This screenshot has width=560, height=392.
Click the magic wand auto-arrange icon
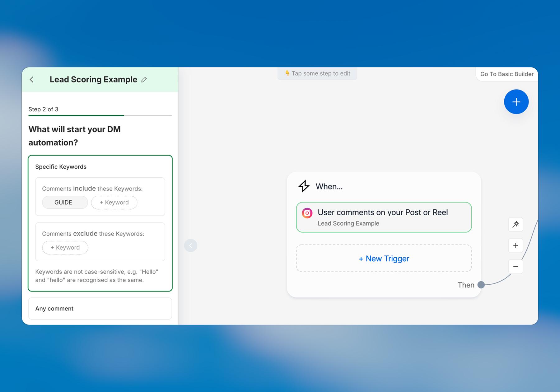tap(516, 224)
